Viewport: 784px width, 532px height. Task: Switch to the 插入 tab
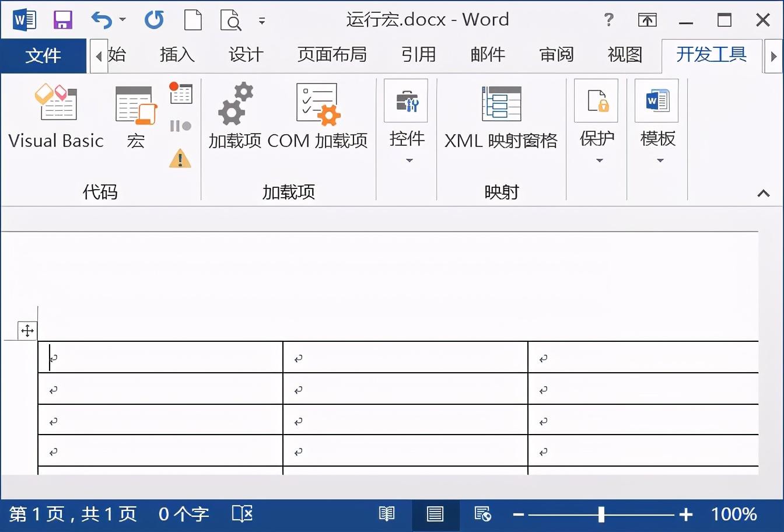click(177, 55)
